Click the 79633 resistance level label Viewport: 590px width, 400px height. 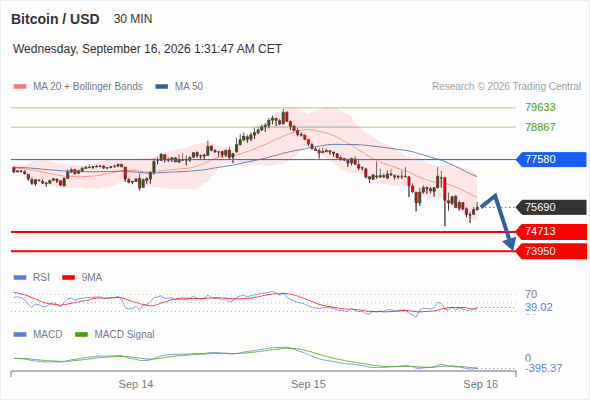tap(540, 107)
